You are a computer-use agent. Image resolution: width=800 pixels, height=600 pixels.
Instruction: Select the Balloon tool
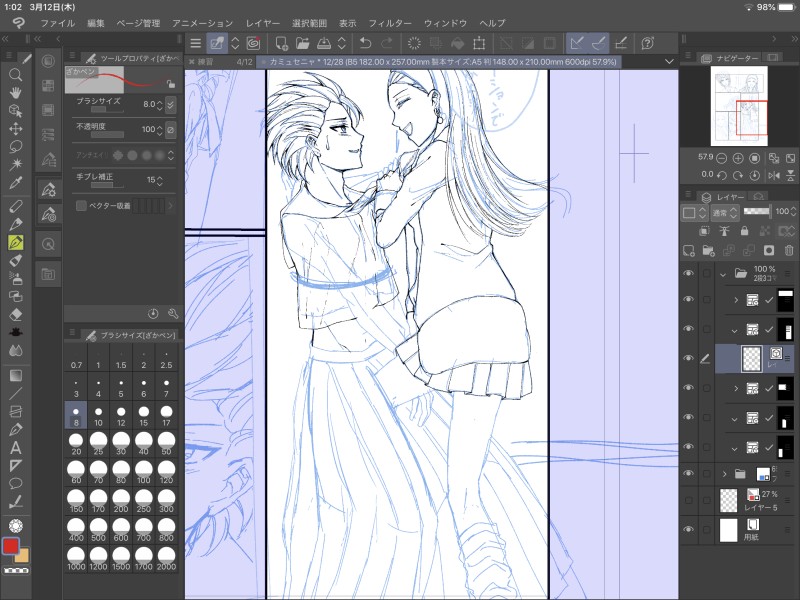point(16,483)
